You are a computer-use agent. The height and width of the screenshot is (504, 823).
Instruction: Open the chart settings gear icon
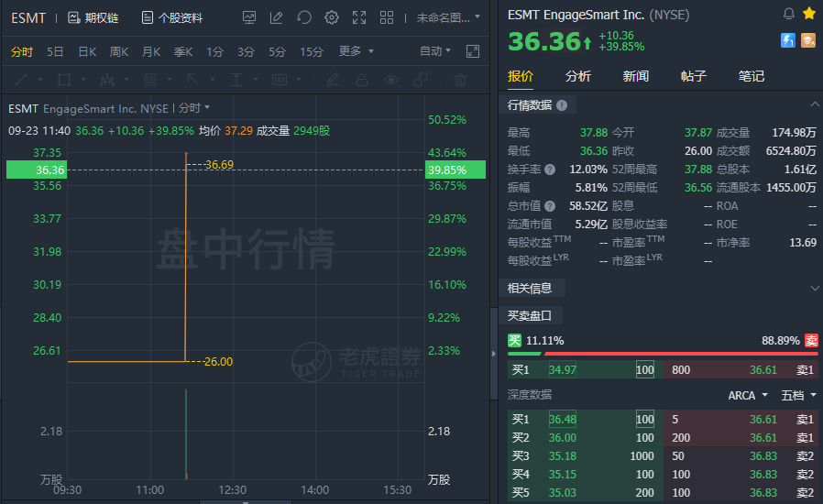[x=332, y=17]
